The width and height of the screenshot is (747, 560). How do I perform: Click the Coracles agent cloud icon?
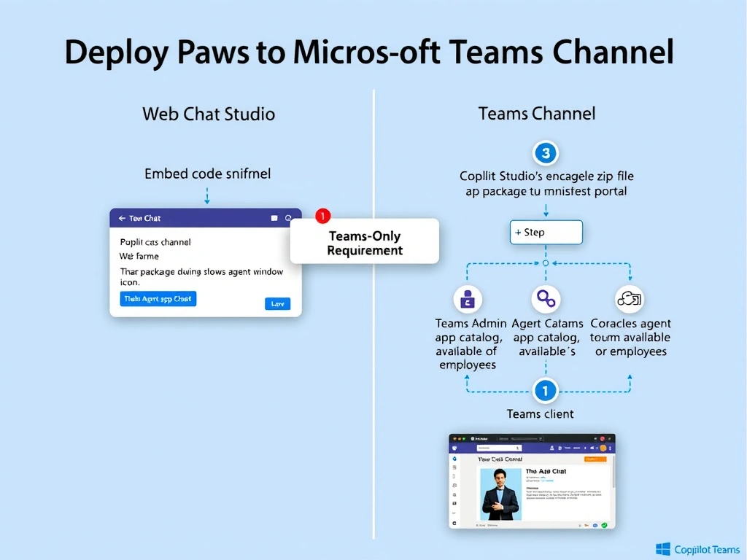pyautogui.click(x=630, y=299)
